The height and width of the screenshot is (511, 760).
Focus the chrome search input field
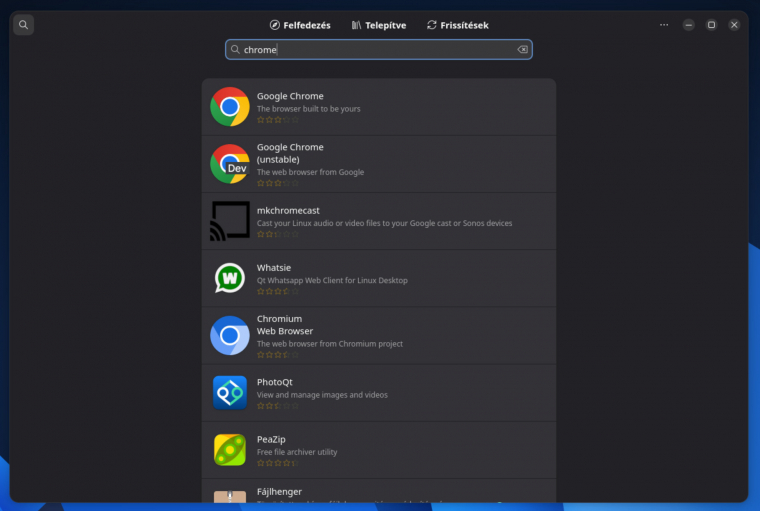[x=379, y=49]
